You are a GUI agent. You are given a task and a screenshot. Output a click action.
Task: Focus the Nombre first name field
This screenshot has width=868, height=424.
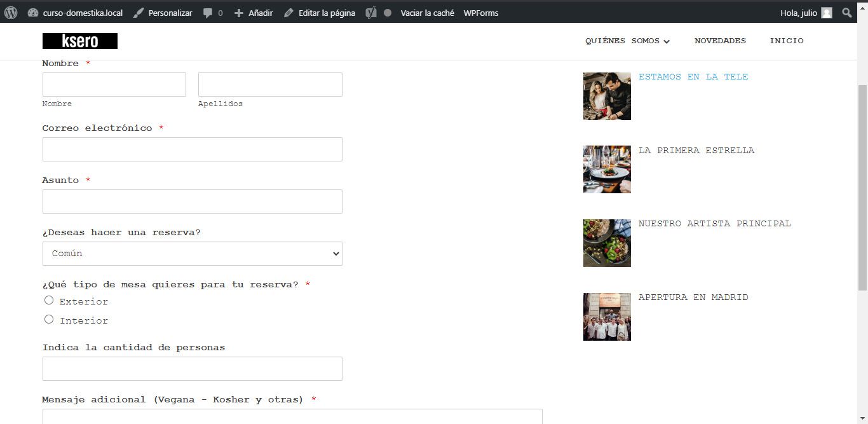tap(114, 85)
